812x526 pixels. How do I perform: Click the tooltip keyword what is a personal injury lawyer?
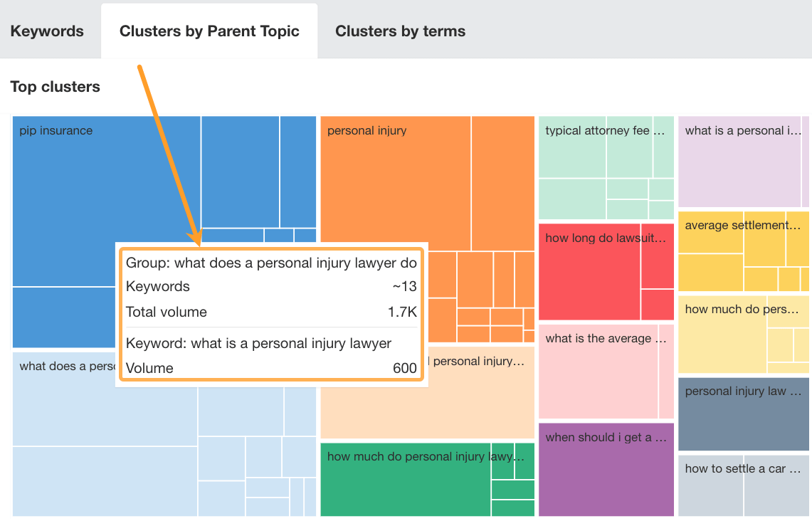coord(258,344)
